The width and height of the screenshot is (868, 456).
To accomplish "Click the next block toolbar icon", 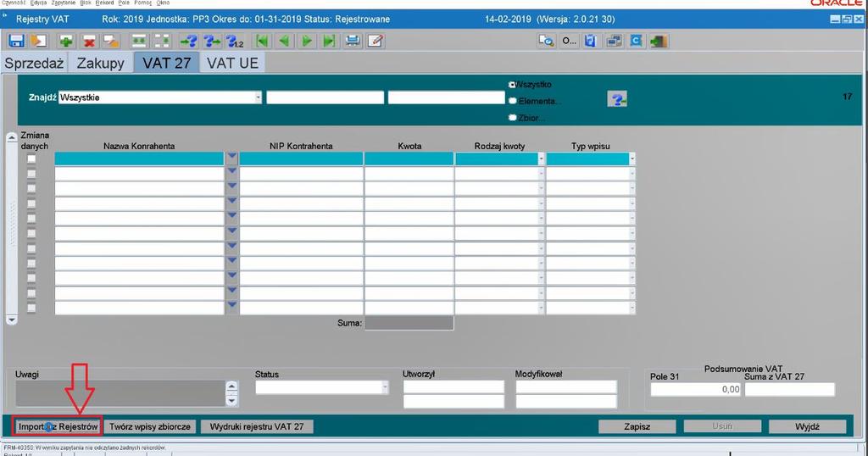I will pyautogui.click(x=162, y=41).
